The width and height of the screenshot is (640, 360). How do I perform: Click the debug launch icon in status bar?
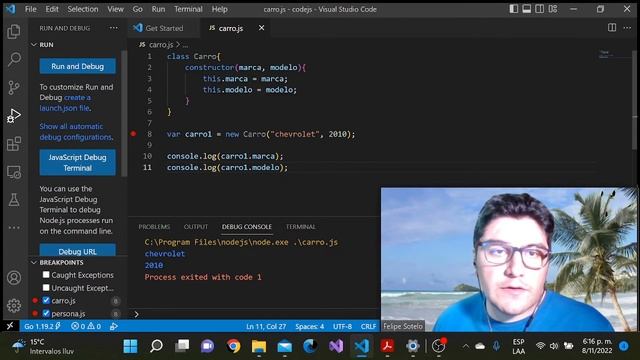click(114, 326)
